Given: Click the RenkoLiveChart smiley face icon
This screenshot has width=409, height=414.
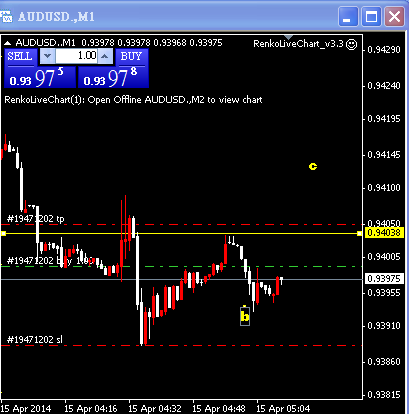Looking at the screenshot, I should 351,44.
